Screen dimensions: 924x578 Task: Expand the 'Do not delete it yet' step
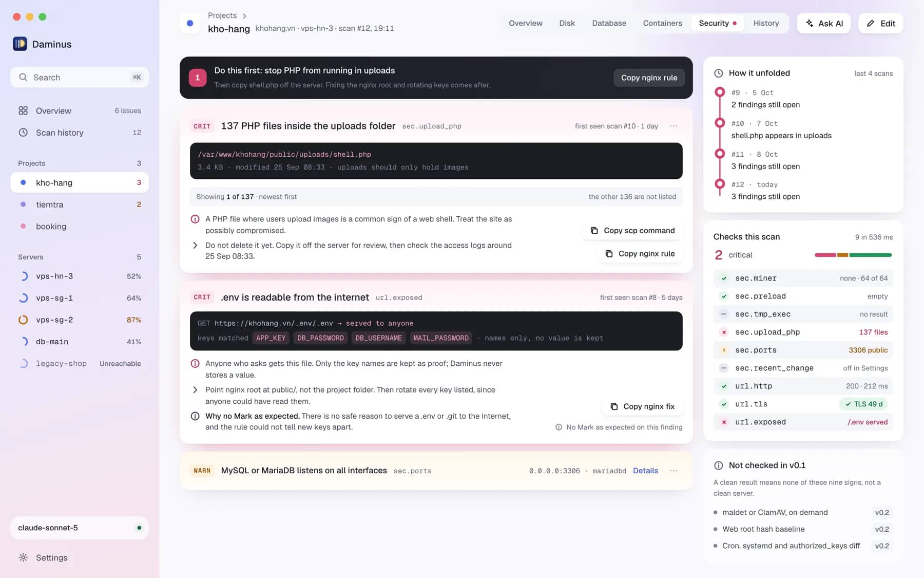195,246
